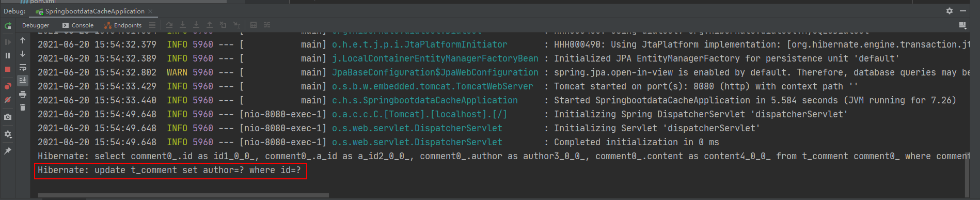
Task: Print console output
Action: [23, 94]
